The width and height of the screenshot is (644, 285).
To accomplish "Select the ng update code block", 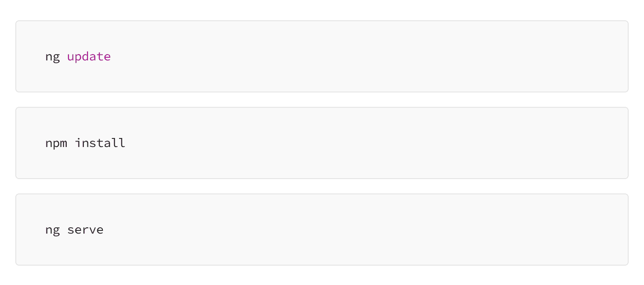I will (x=322, y=56).
